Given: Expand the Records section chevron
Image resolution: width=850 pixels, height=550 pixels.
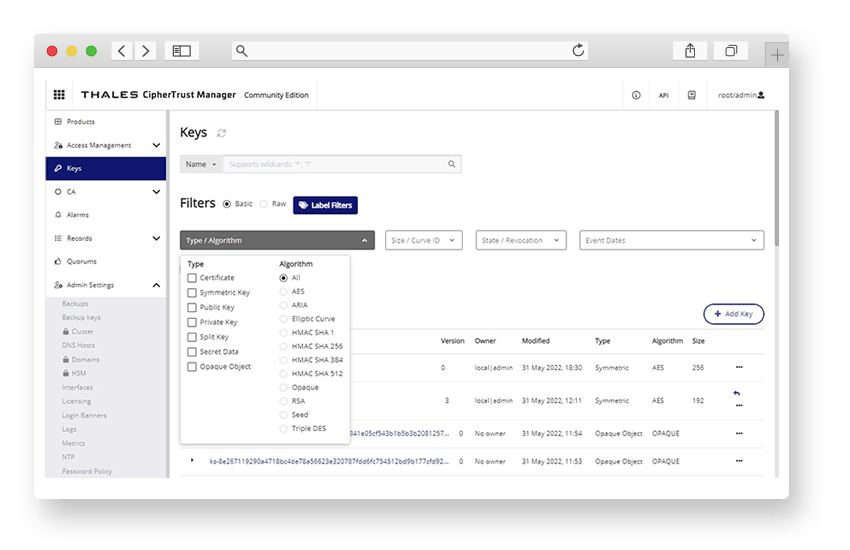Looking at the screenshot, I should (x=156, y=238).
